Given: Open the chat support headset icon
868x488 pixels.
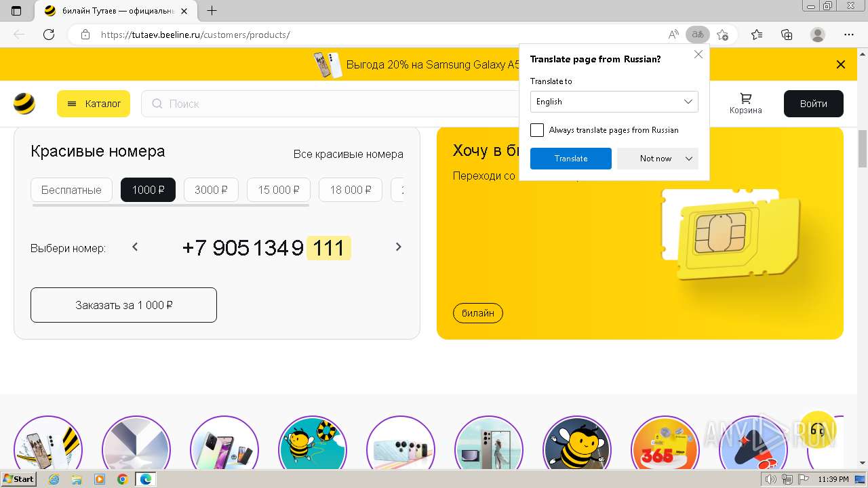Looking at the screenshot, I should click(818, 430).
